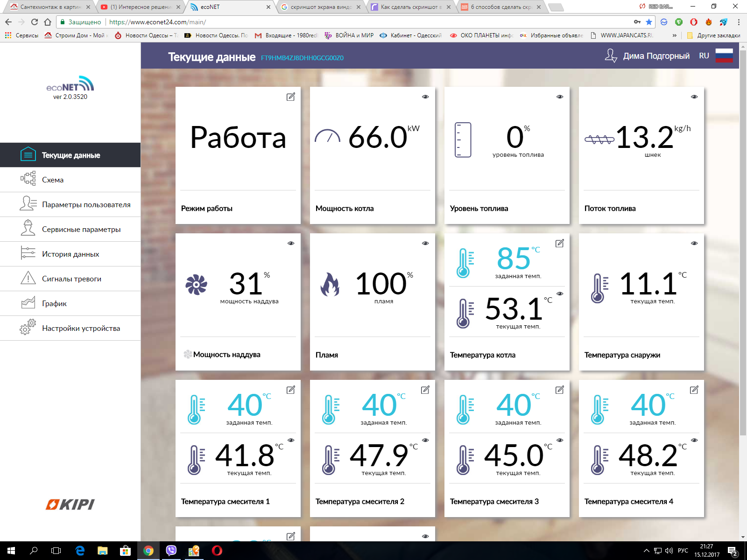This screenshot has width=747, height=560.
Task: Click the user profile icon in header
Action: pyautogui.click(x=611, y=56)
